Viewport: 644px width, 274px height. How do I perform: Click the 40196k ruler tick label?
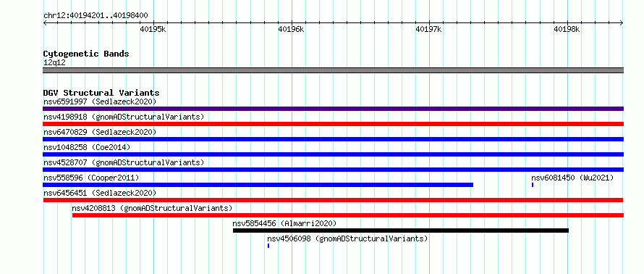(x=291, y=29)
